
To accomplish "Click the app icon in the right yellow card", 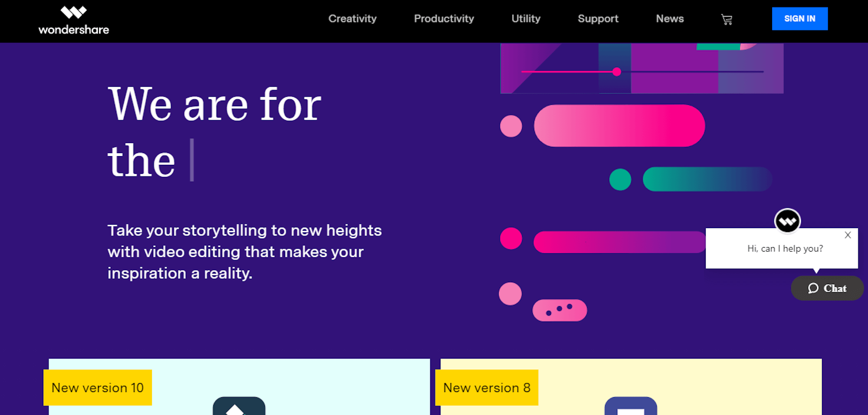I will tap(631, 406).
